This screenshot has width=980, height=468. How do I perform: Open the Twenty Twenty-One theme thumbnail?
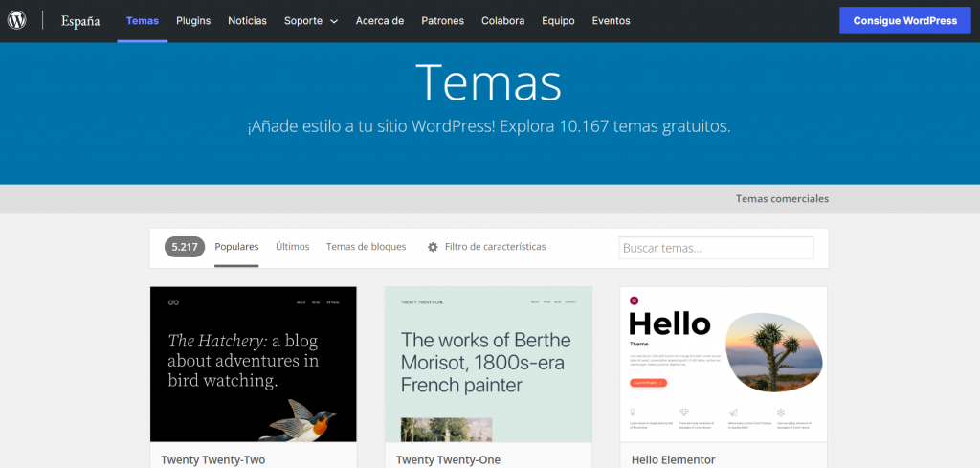click(x=488, y=365)
